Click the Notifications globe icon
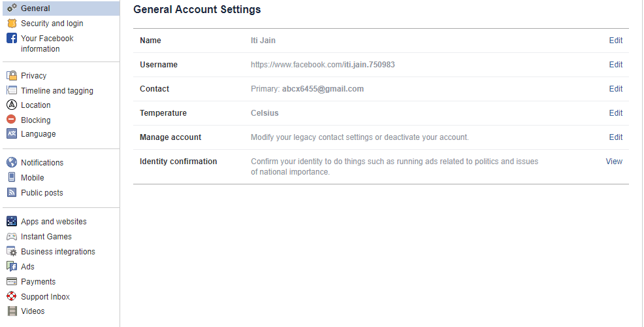This screenshot has height=327, width=644. pos(12,162)
